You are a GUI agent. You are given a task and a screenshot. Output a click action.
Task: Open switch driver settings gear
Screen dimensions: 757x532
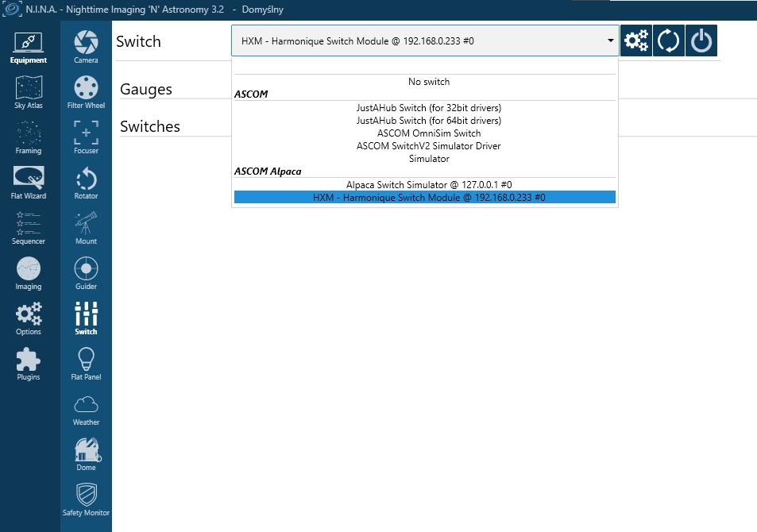coord(635,40)
